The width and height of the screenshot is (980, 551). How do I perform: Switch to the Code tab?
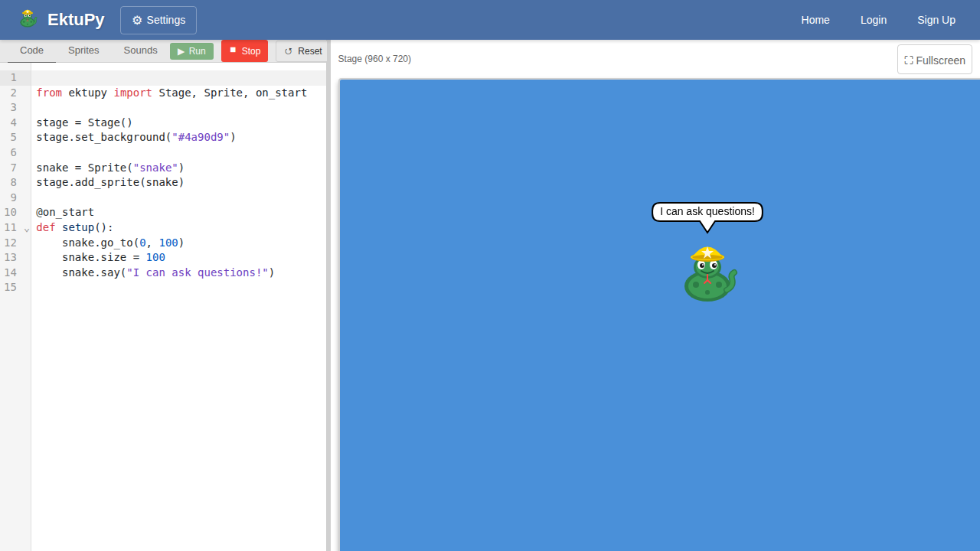click(x=31, y=51)
